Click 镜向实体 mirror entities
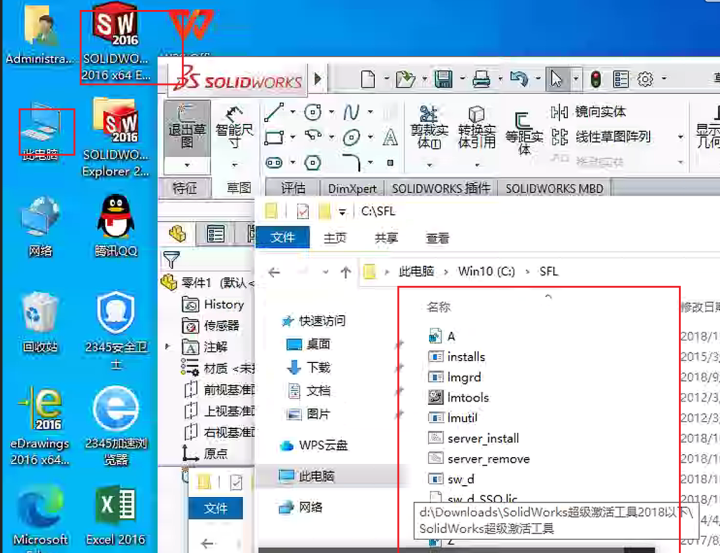The height and width of the screenshot is (553, 720). 589,112
